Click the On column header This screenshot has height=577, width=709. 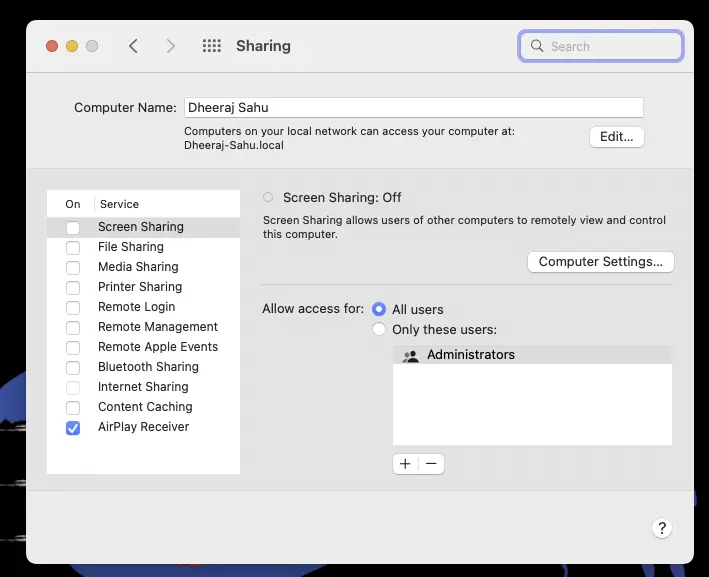pos(73,204)
